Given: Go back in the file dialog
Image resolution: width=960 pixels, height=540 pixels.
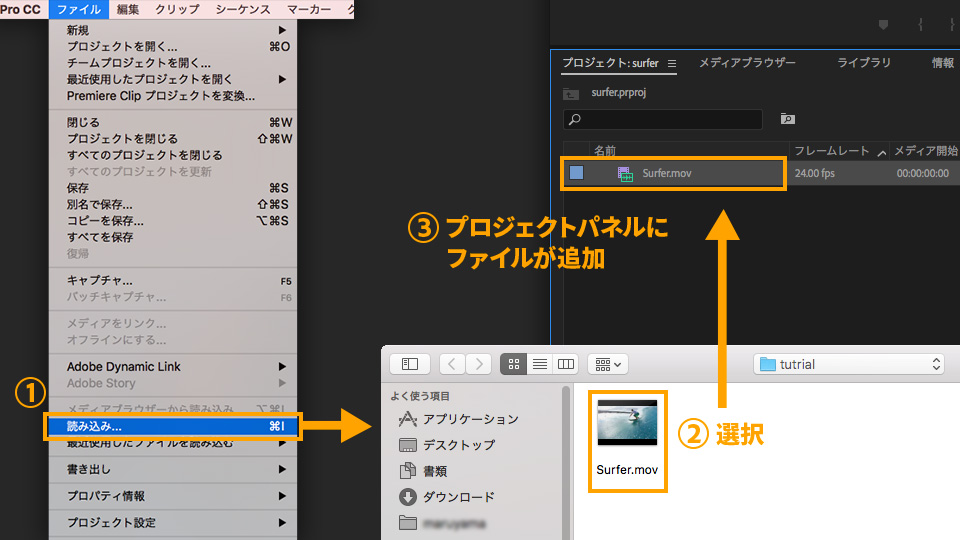Looking at the screenshot, I should pos(452,364).
